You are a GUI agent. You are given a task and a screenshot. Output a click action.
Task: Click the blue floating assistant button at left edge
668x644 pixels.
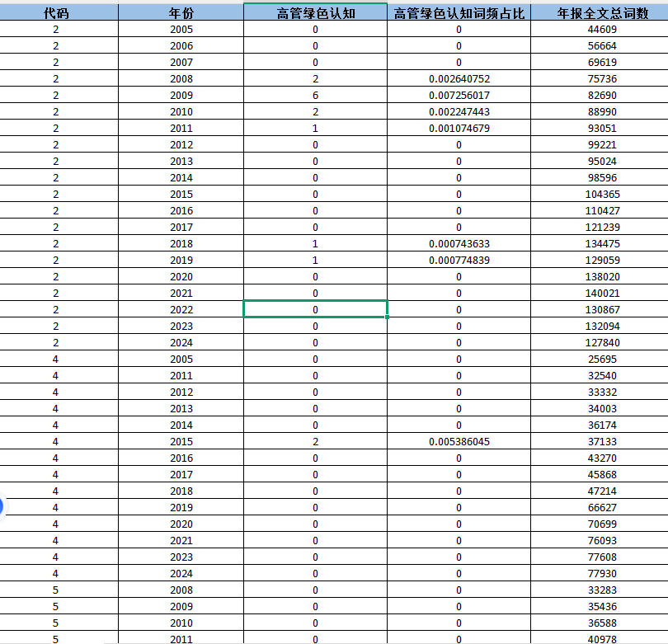[x=3, y=506]
